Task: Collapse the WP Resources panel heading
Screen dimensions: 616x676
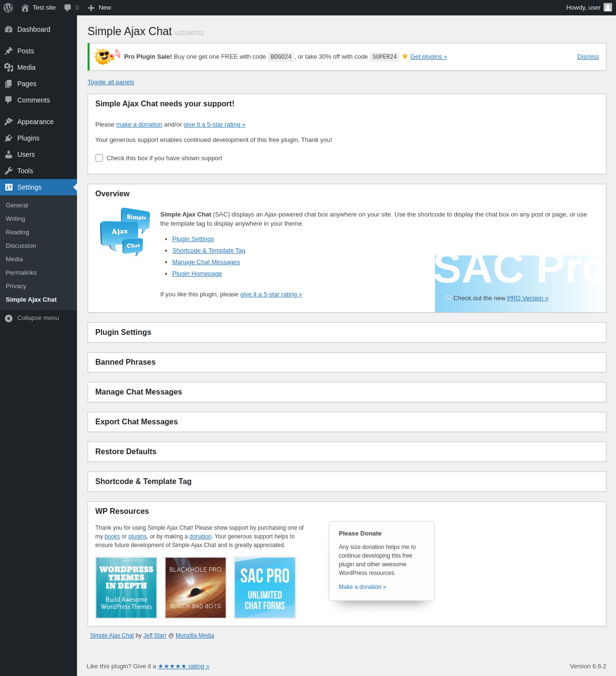Action: [346, 511]
